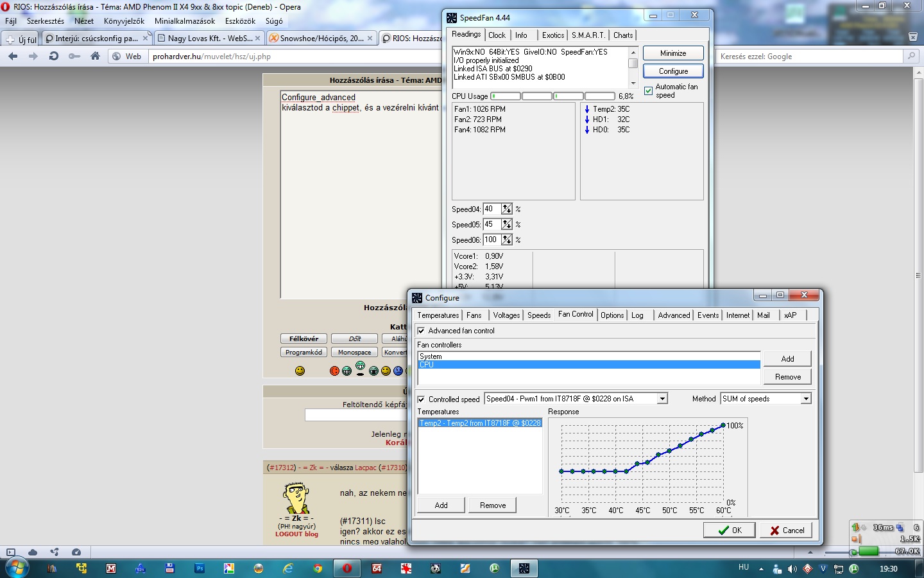Click the Google search input field
The height and width of the screenshot is (578, 924).
810,57
